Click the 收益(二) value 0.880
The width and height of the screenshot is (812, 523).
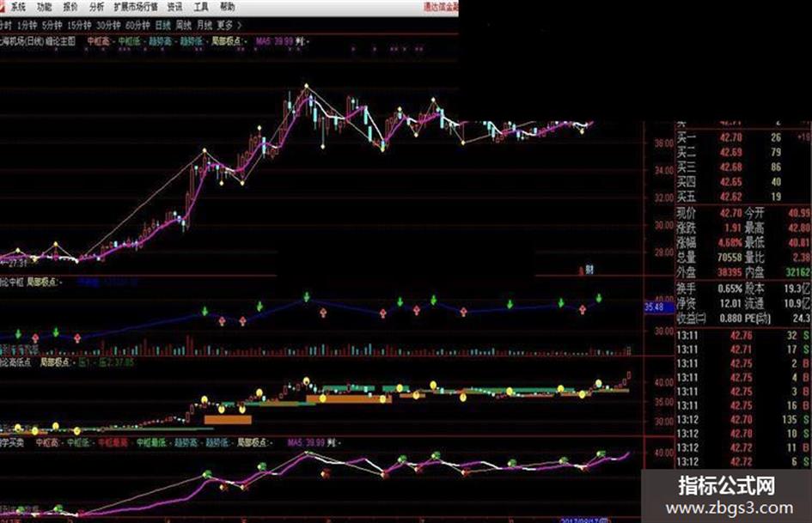pyautogui.click(x=730, y=318)
